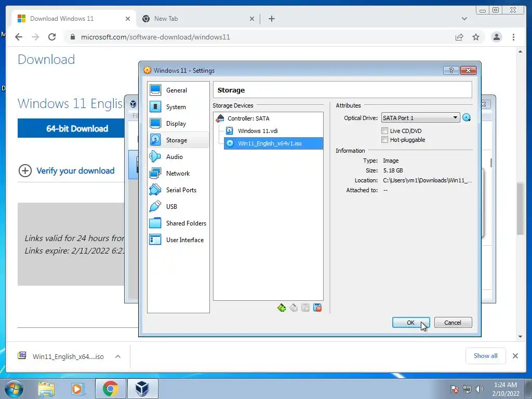Open the Display settings category

pos(179,124)
